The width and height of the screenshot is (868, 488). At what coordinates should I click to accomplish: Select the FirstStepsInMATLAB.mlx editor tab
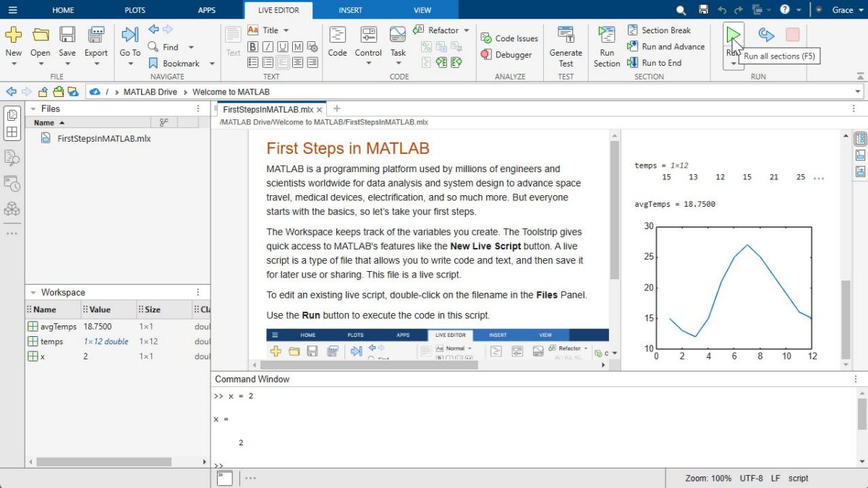[x=266, y=108]
